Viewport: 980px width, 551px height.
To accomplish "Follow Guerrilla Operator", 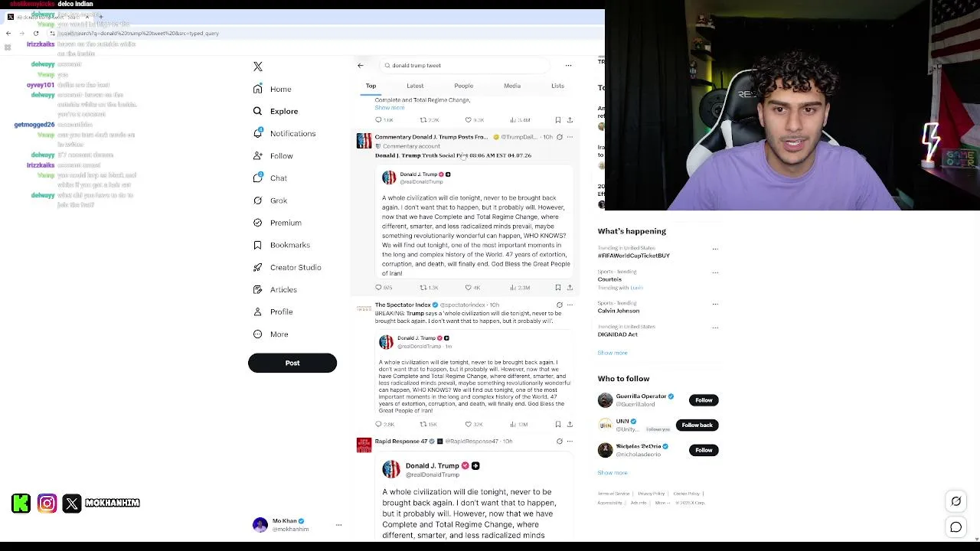I will (704, 400).
